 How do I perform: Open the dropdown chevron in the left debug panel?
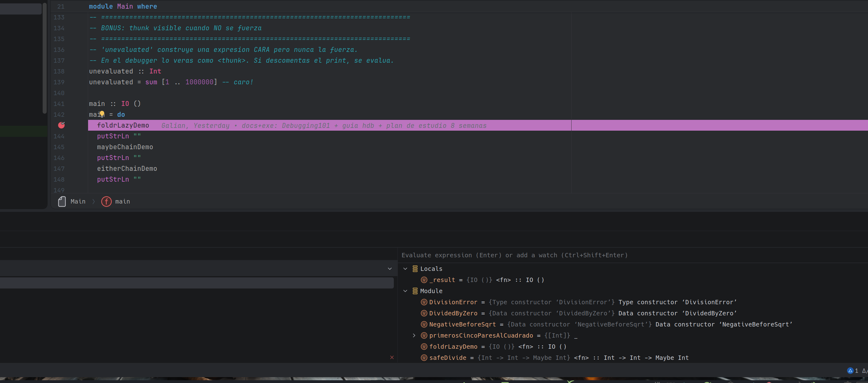(x=390, y=269)
